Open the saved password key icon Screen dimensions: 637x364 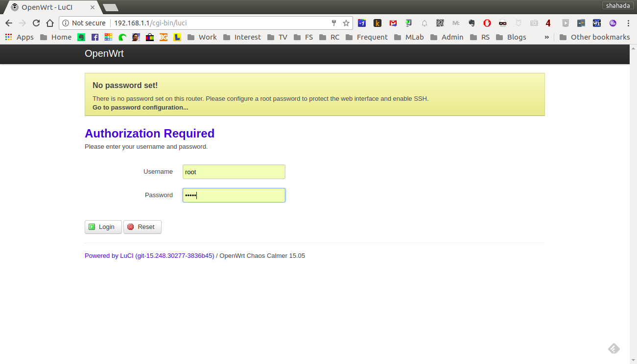tap(334, 23)
